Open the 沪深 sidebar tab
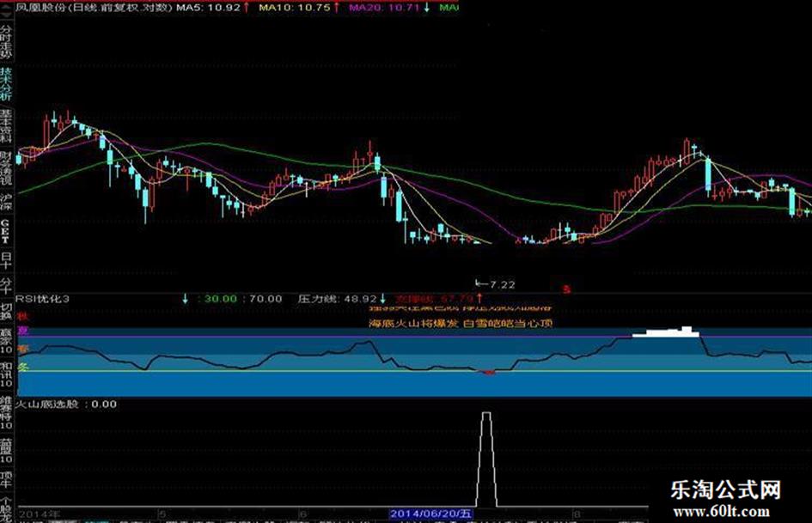812x523 pixels. point(6,203)
